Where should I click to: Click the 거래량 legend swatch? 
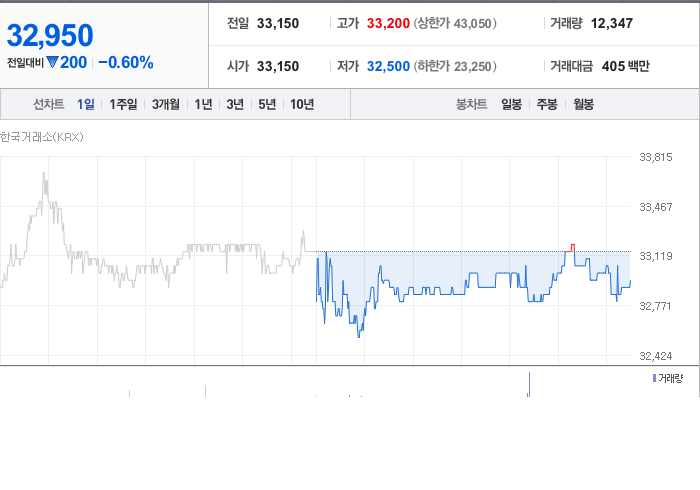654,378
